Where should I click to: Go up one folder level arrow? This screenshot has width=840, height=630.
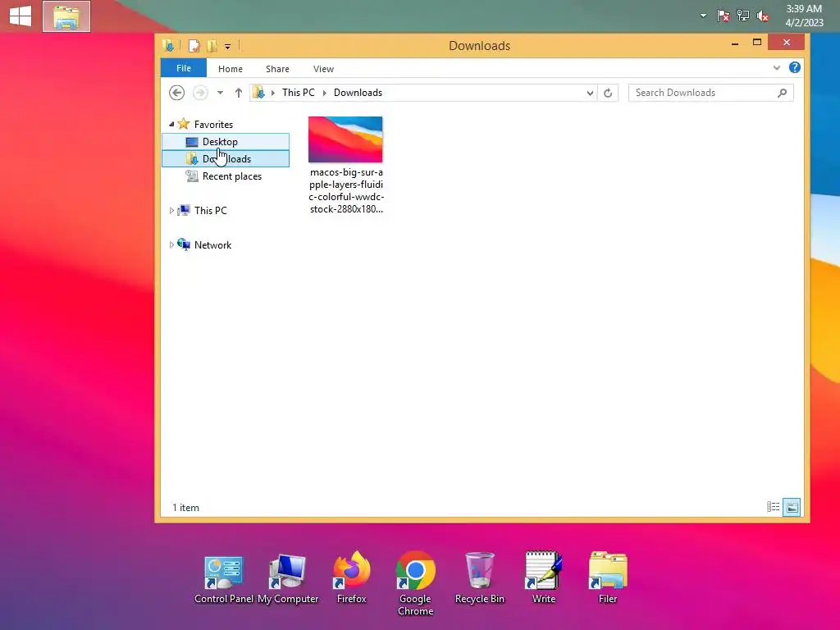pyautogui.click(x=239, y=93)
